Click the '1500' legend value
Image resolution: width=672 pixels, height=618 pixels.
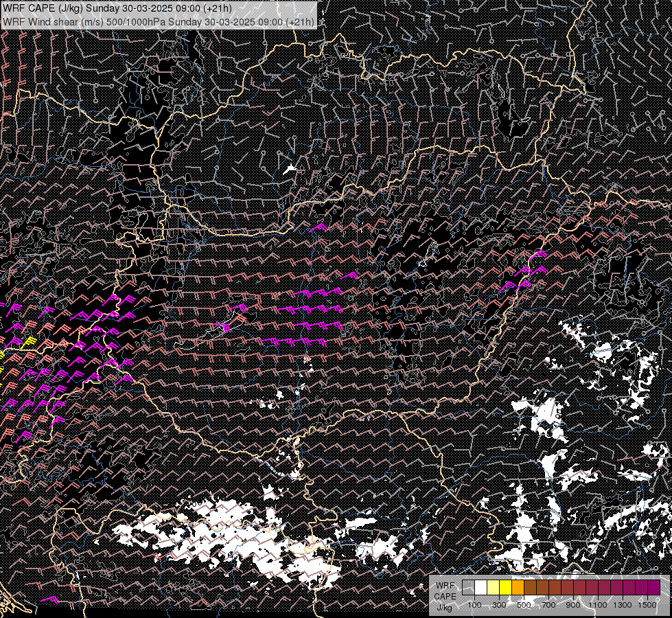coord(647,605)
